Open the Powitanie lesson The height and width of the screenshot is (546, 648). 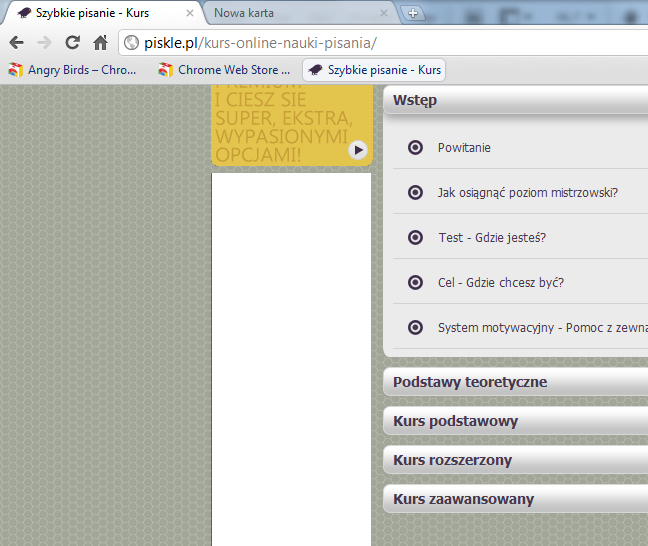[x=464, y=148]
